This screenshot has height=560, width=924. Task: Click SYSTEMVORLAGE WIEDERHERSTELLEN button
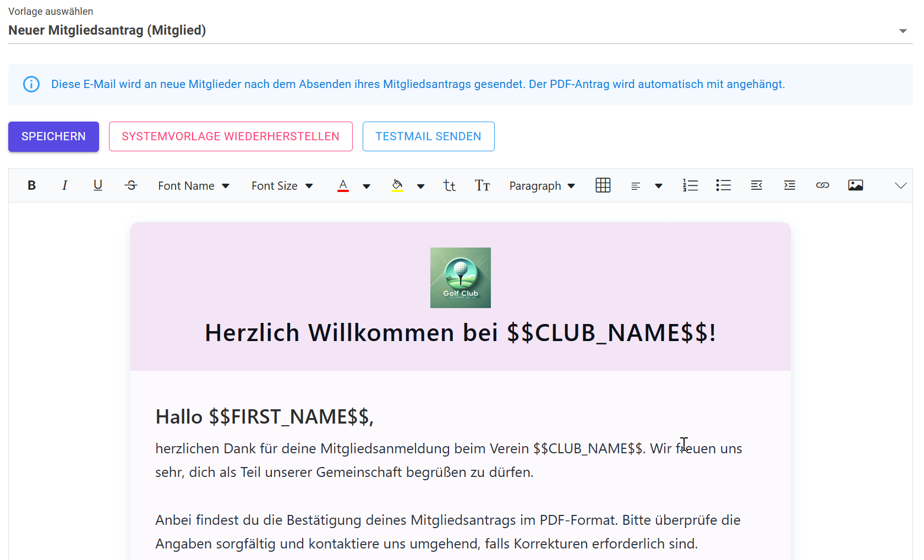231,136
